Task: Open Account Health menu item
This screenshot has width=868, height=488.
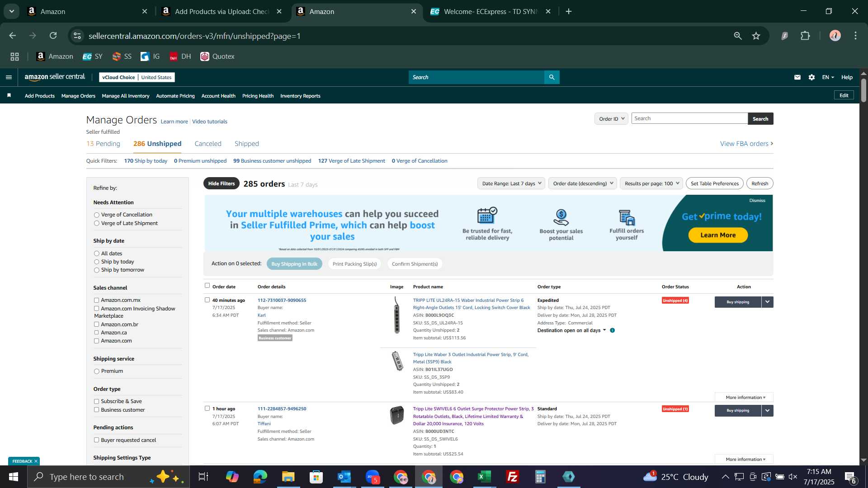Action: click(218, 96)
